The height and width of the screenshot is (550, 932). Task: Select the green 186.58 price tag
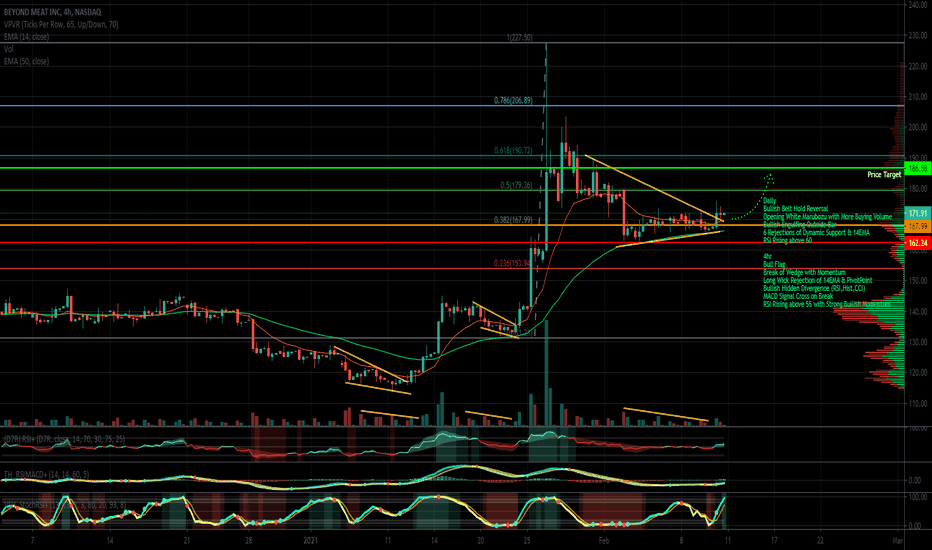point(917,169)
